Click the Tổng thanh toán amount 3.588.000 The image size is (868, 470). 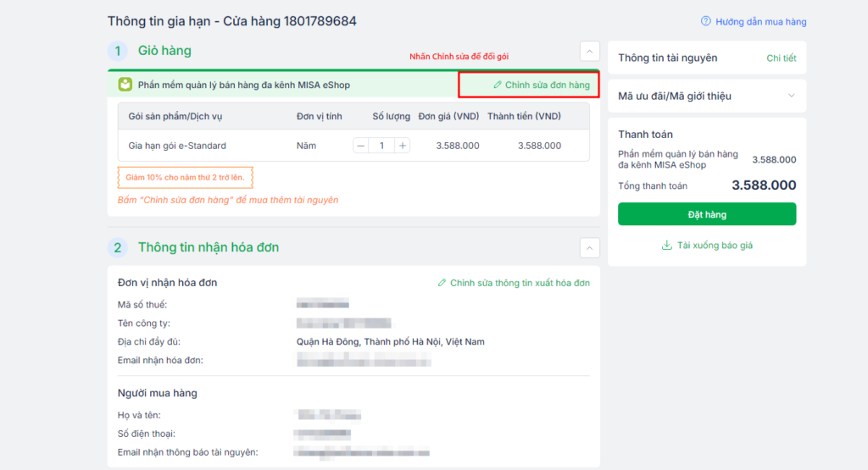pos(764,185)
